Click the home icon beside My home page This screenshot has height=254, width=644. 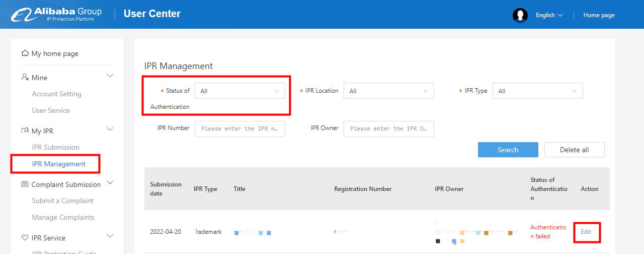(25, 53)
